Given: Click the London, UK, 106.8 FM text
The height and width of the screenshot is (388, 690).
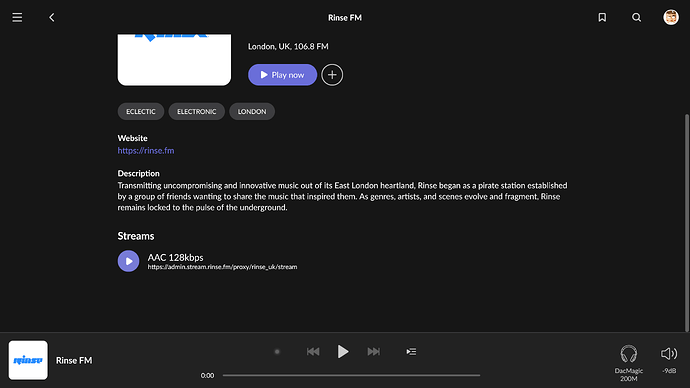Looking at the screenshot, I should [x=288, y=46].
